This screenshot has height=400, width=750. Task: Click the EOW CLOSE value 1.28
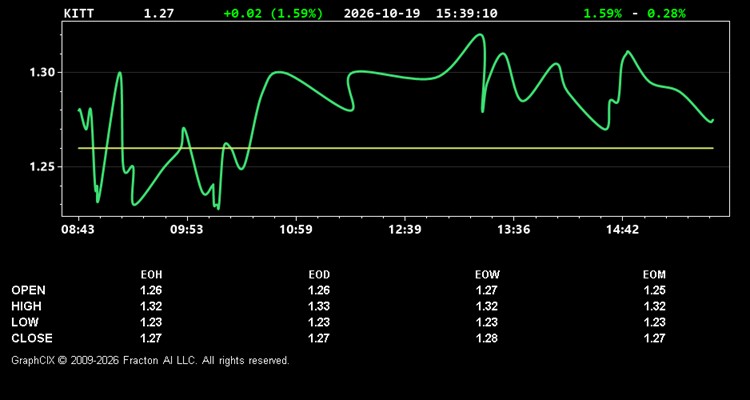[487, 338]
